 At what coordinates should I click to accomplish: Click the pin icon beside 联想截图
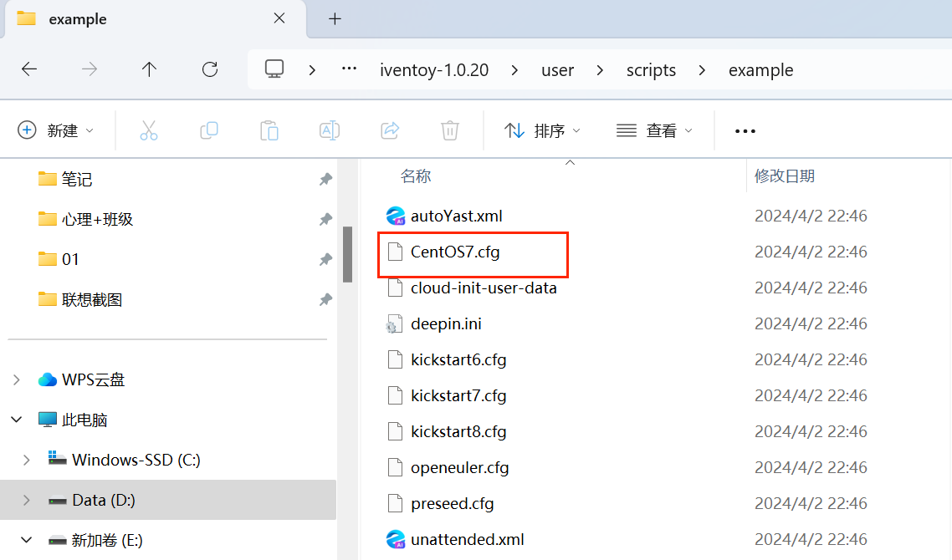pos(326,299)
